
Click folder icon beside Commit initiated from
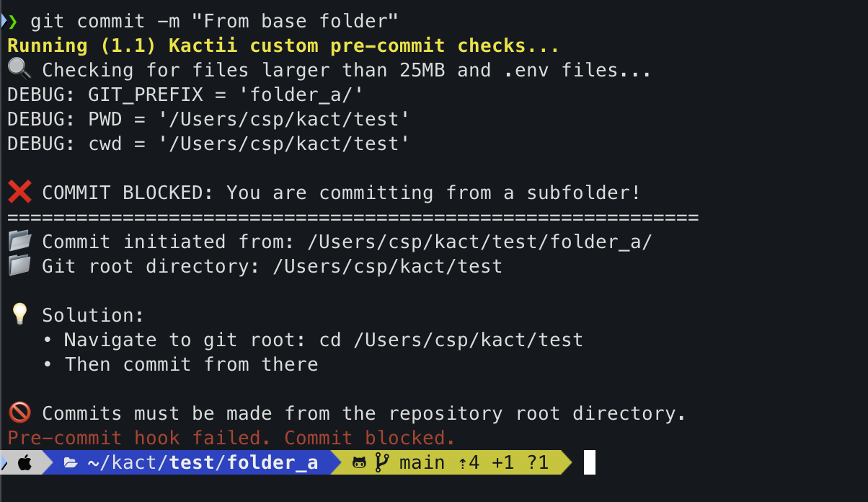click(x=19, y=241)
